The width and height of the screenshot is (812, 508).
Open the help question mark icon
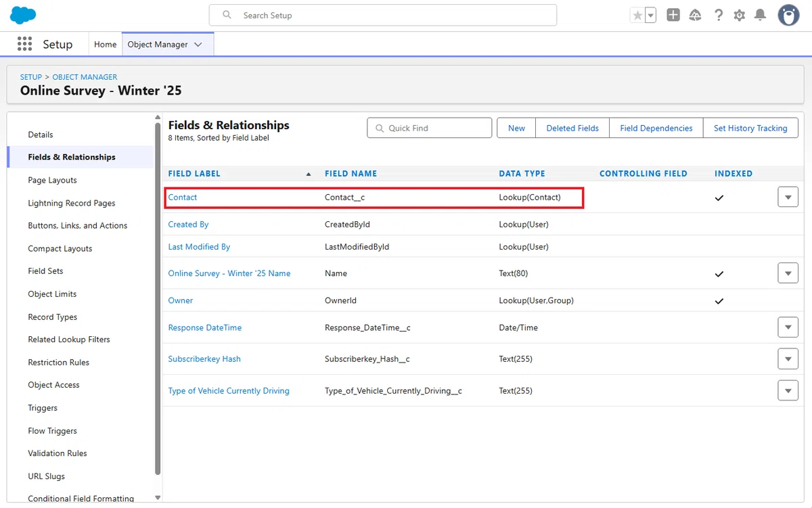pyautogui.click(x=719, y=15)
